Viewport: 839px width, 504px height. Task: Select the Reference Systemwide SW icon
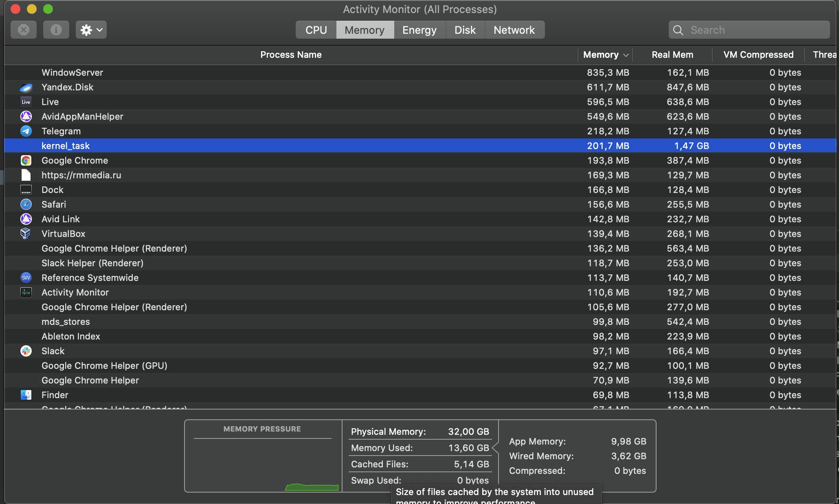click(26, 278)
